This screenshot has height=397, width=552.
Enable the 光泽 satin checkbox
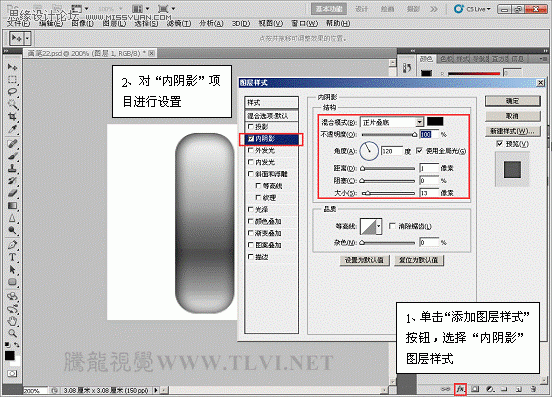tap(251, 209)
